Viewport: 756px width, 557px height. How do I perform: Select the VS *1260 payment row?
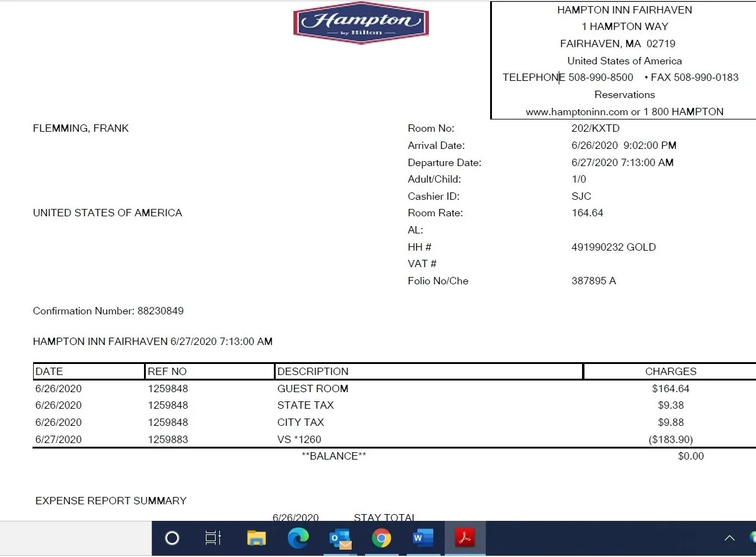click(x=395, y=439)
